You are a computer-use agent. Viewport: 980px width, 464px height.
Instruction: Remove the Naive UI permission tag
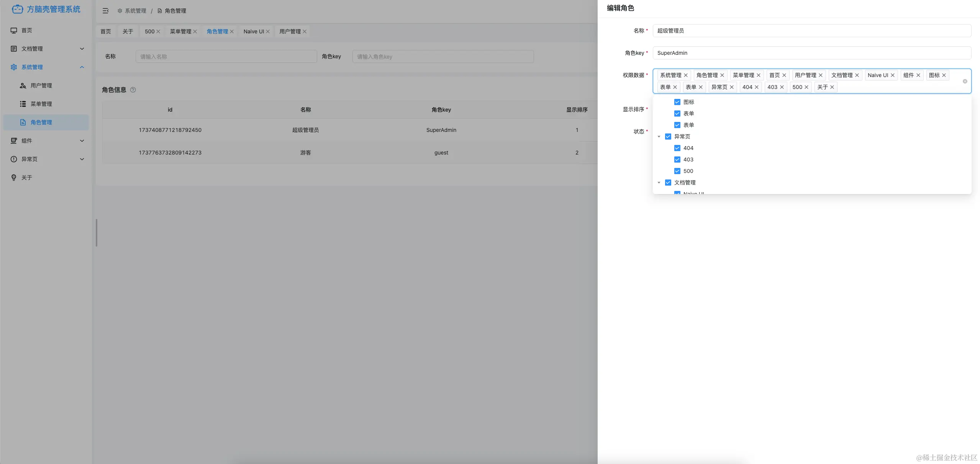[893, 75]
